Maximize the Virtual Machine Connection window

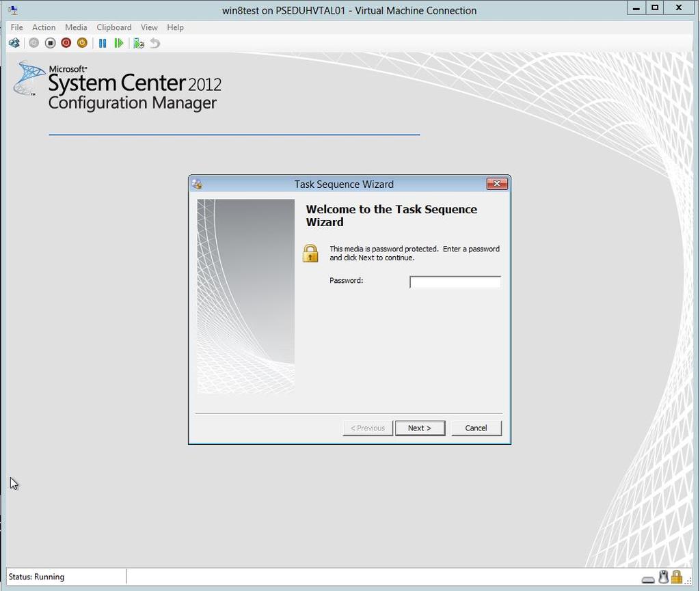[x=655, y=8]
